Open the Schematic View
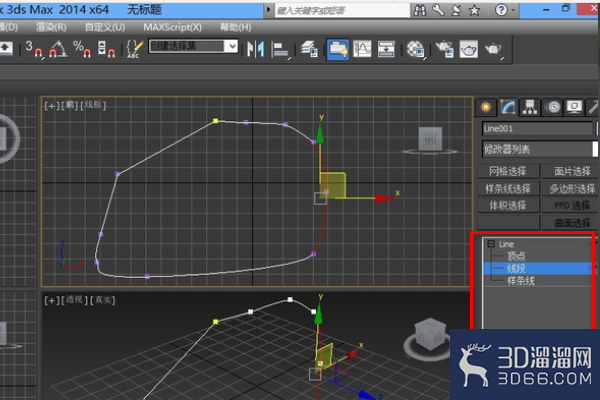Viewport: 600px width, 400px height. click(x=386, y=49)
